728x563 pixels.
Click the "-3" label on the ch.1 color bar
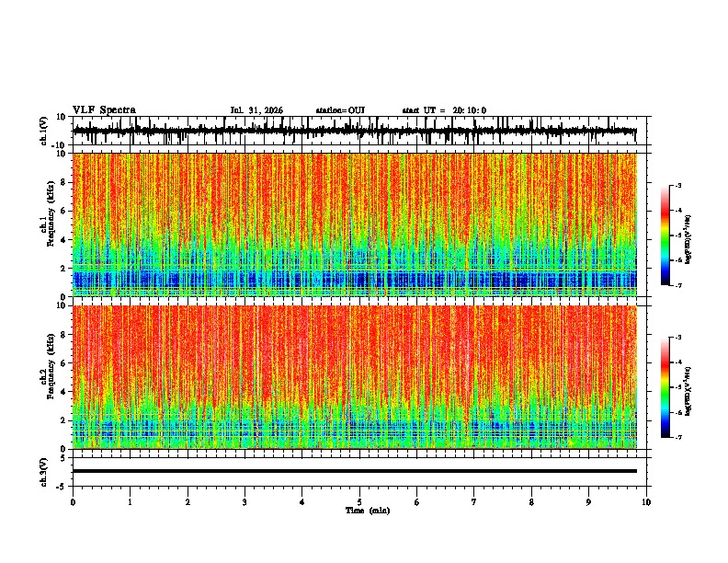tap(677, 185)
